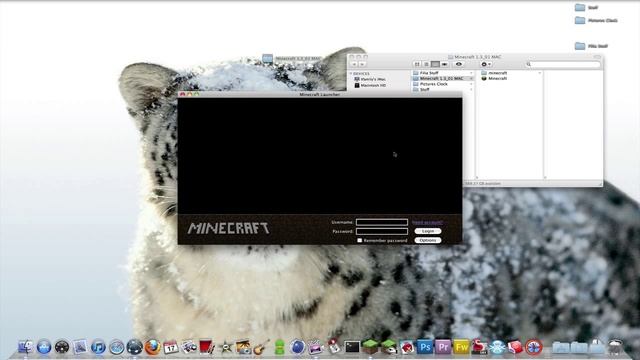Image resolution: width=640 pixels, height=360 pixels.
Task: Focus the Username input field
Action: tap(382, 222)
